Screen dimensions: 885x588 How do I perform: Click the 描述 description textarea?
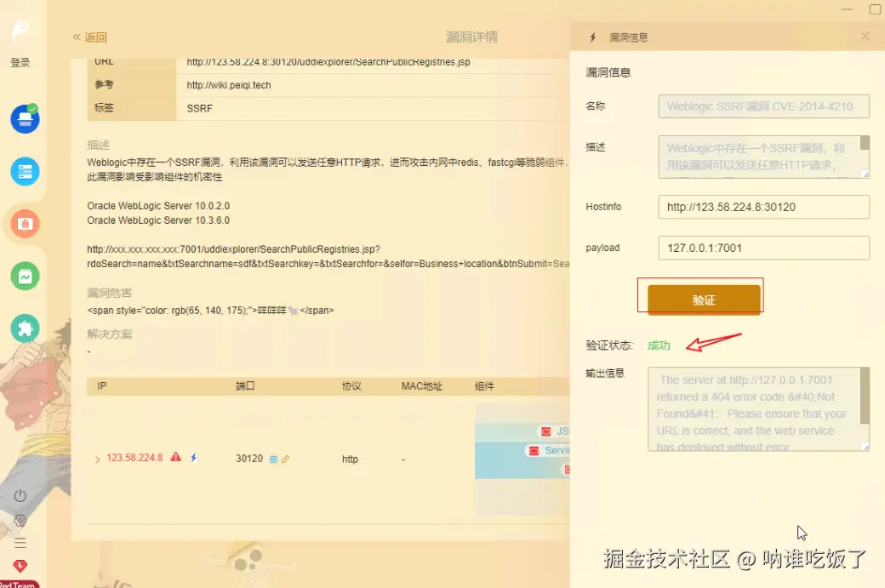763,157
